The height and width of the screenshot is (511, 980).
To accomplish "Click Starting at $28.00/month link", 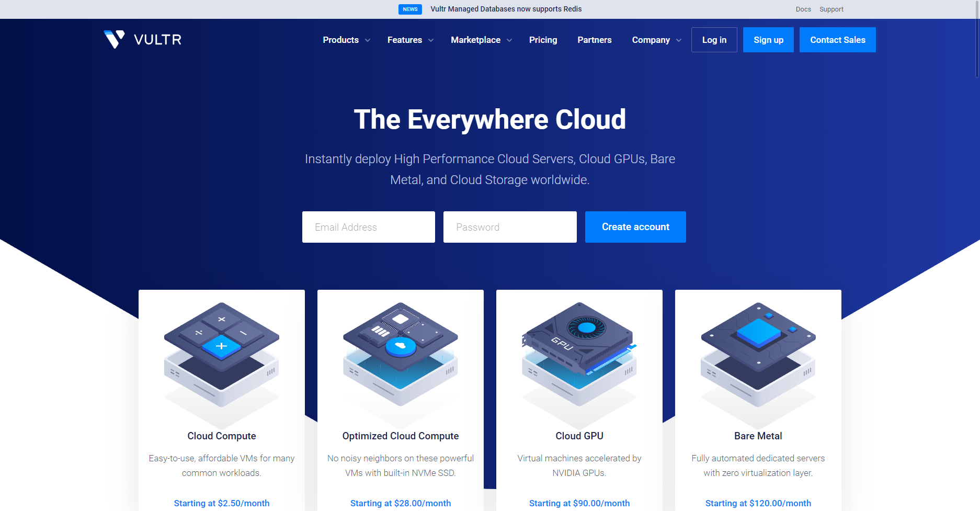I will (401, 503).
